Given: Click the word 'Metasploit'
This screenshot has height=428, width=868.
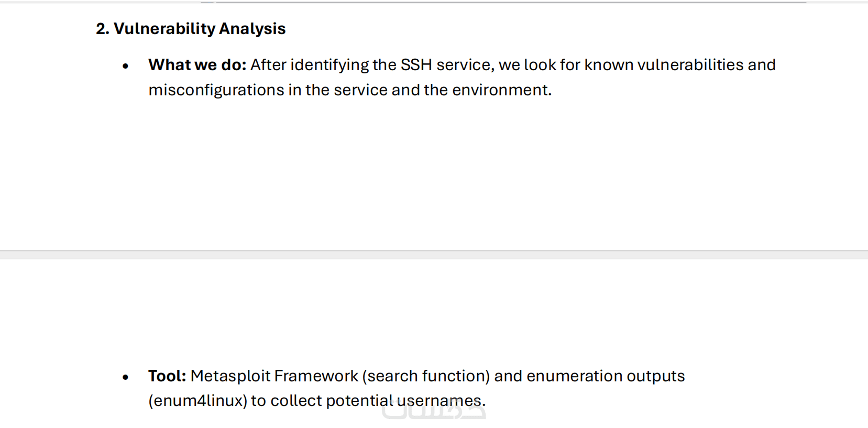Looking at the screenshot, I should coord(230,376).
